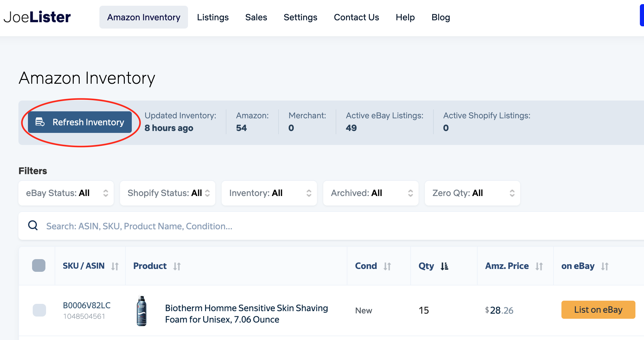This screenshot has height=340, width=644.
Task: Sort by on eBay arrows icon
Action: pos(605,266)
